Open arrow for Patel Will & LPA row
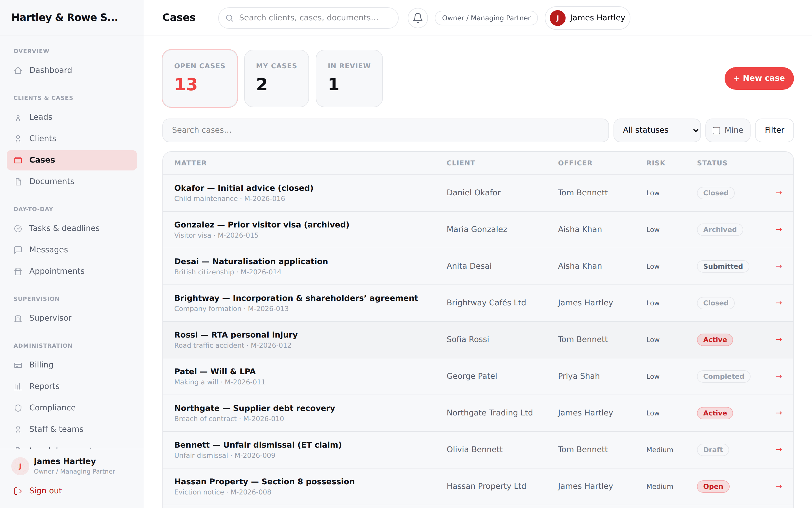 tap(779, 376)
